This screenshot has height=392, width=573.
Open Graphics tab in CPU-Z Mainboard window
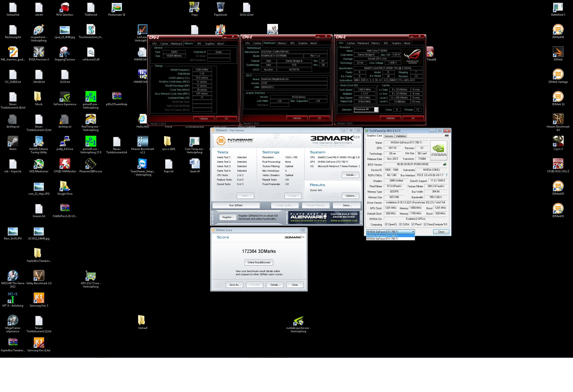pyautogui.click(x=303, y=43)
